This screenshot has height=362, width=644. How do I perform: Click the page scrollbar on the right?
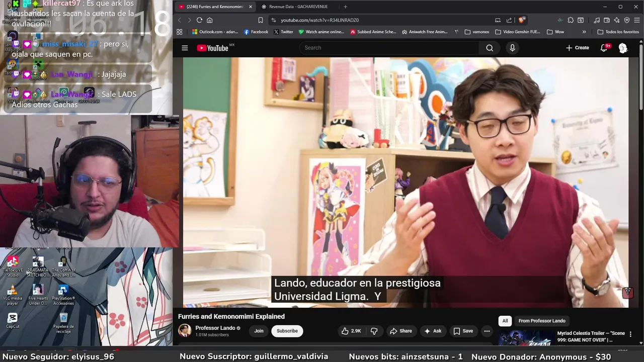(641, 76)
